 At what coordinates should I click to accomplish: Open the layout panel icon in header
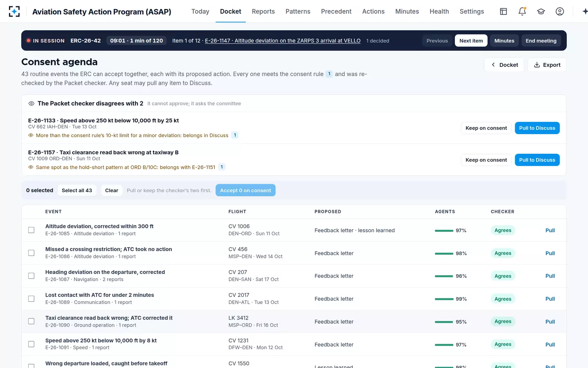[503, 11]
